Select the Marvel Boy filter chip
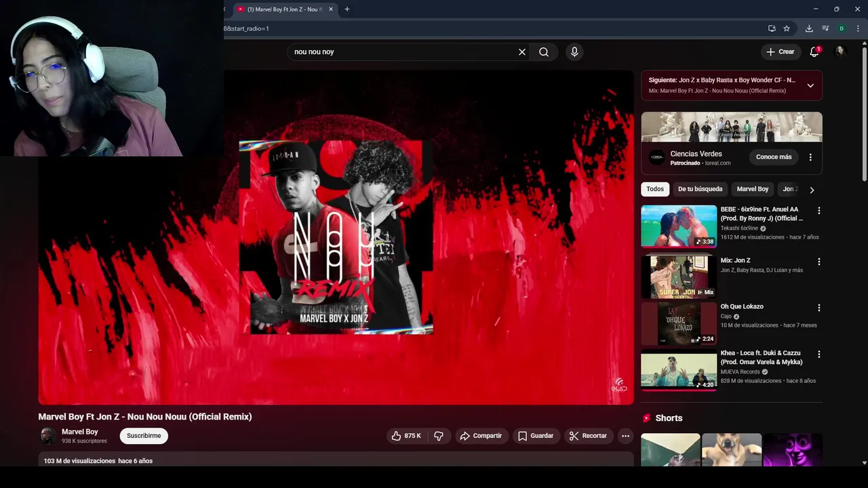Screen dimensions: 868x488 [753, 189]
